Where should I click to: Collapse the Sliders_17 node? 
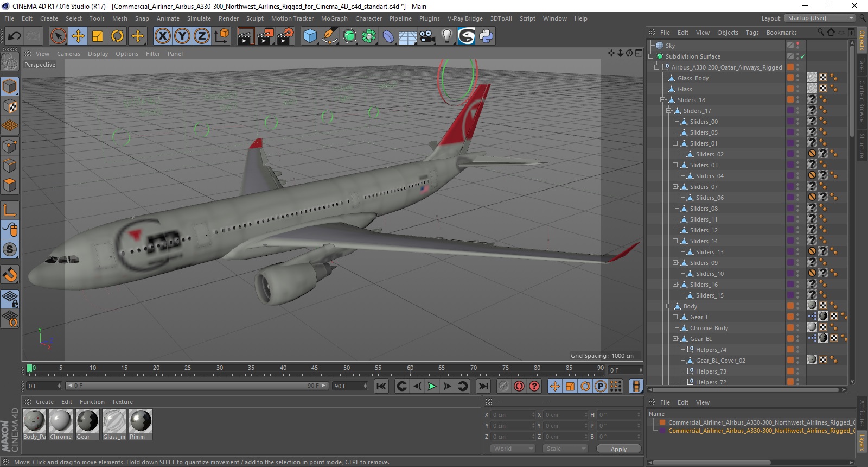(x=669, y=111)
